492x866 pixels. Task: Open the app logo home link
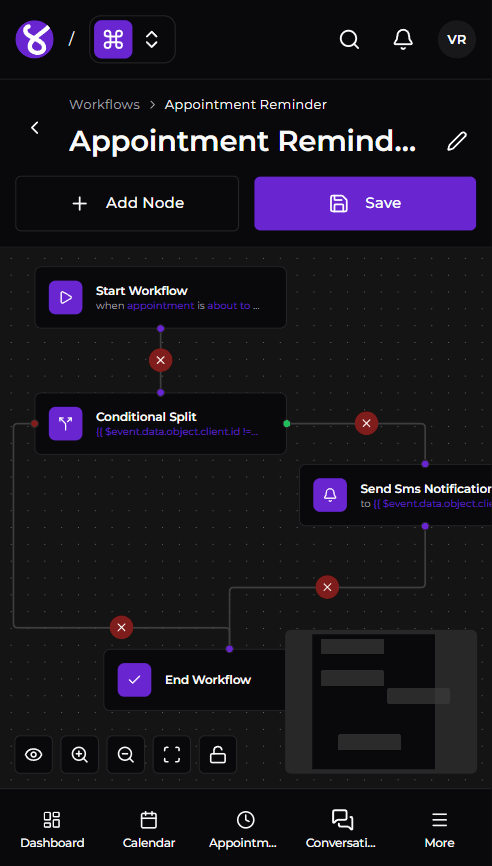[x=34, y=39]
